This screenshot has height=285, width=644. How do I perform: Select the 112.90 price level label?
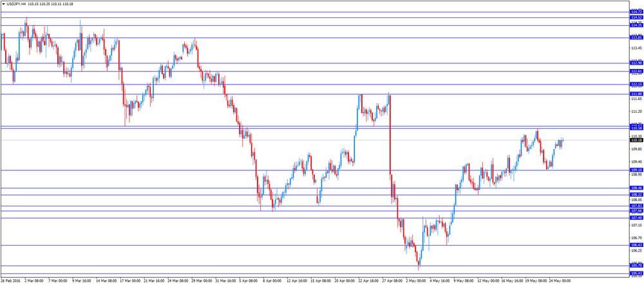[637, 63]
